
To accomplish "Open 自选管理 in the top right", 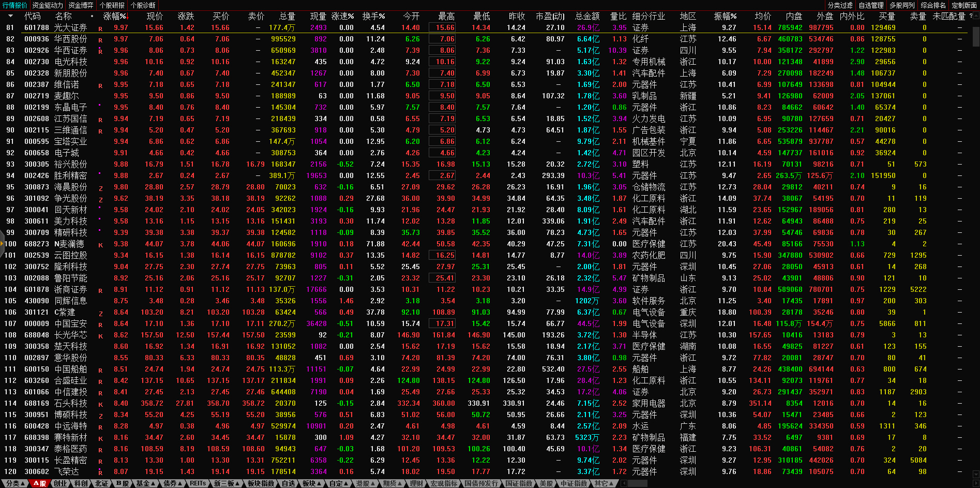I will (871, 5).
